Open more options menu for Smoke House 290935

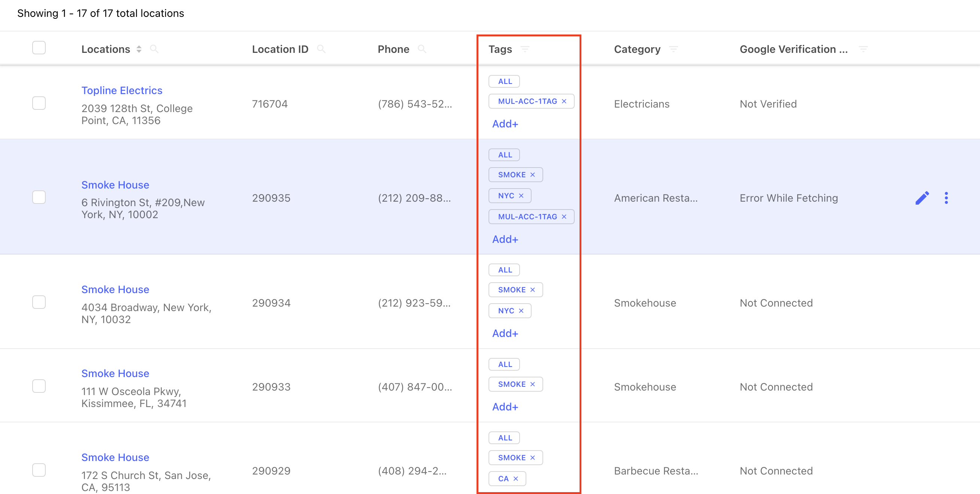[x=946, y=198]
